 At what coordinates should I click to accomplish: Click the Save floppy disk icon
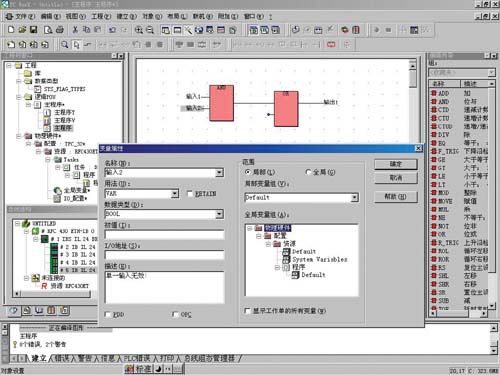click(33, 30)
